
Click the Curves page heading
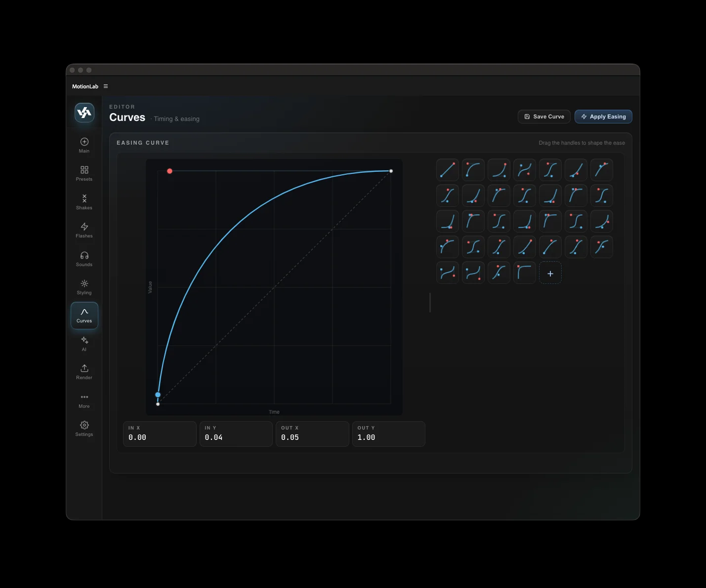[127, 118]
